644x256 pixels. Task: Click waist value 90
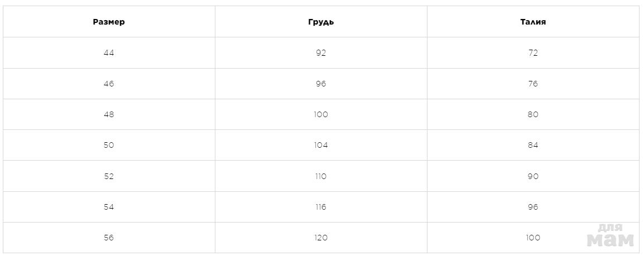click(533, 176)
